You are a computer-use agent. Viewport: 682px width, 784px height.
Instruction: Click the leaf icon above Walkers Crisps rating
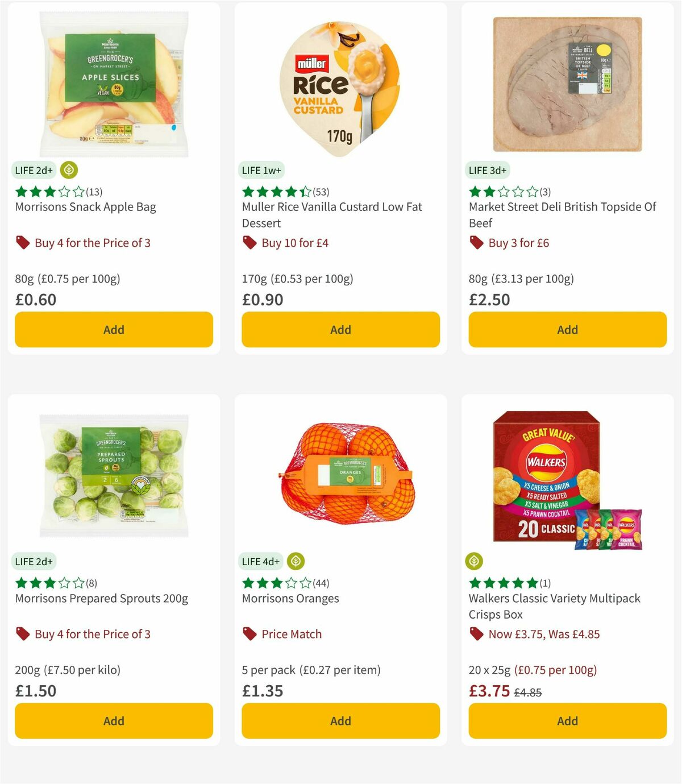click(x=475, y=561)
